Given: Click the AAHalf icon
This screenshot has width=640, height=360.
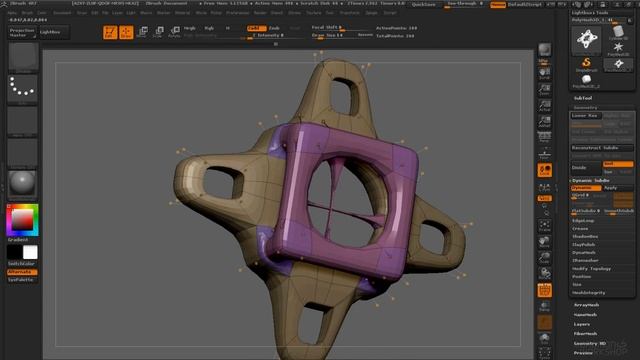Looking at the screenshot, I should click(x=544, y=122).
